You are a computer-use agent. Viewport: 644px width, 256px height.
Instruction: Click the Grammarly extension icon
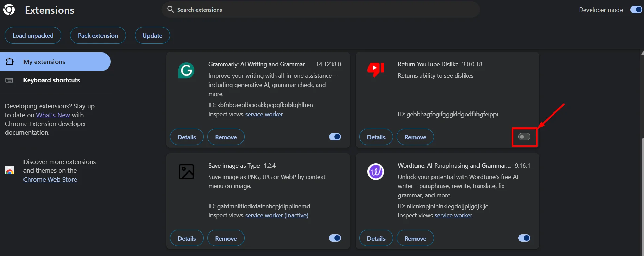pos(186,71)
